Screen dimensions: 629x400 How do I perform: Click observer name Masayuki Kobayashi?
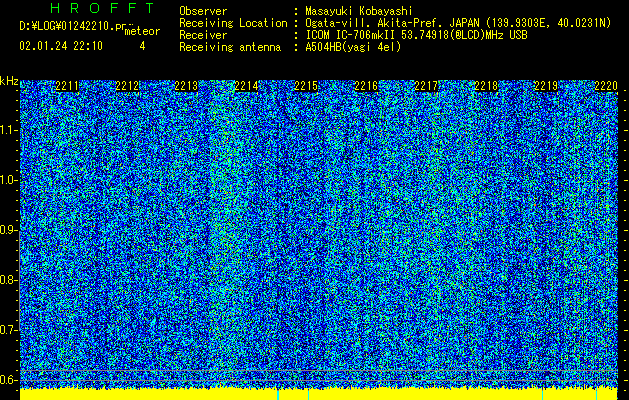359,11
